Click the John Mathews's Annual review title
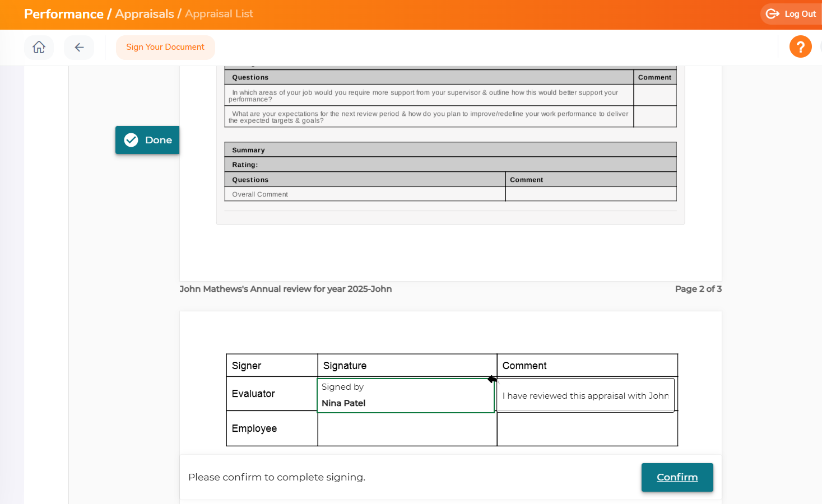The height and width of the screenshot is (504, 822). tap(286, 289)
